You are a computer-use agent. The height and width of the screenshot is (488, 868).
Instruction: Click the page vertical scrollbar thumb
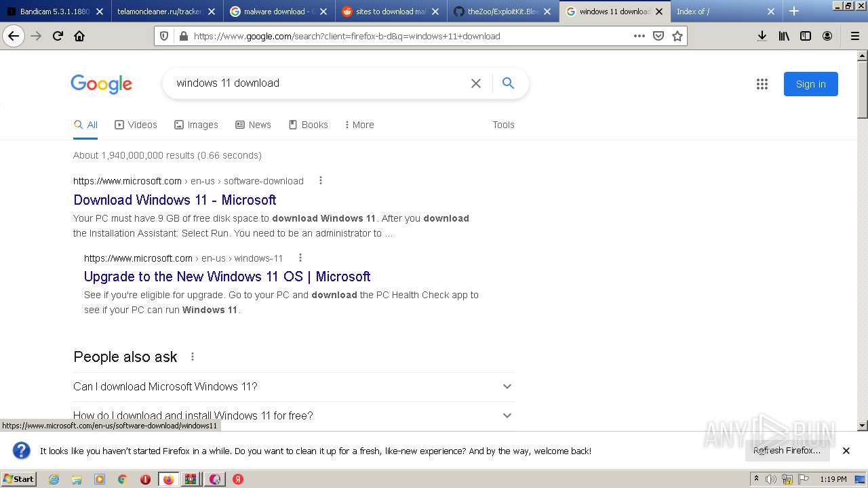863,89
